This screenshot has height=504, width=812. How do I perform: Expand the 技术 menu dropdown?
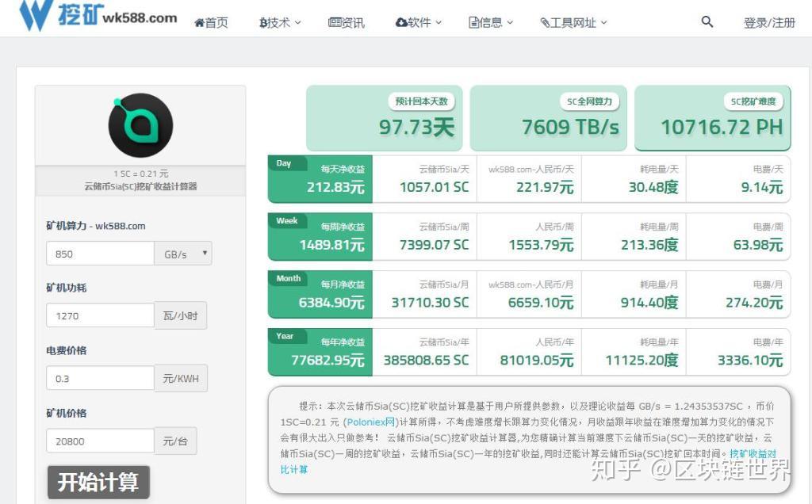pos(280,23)
